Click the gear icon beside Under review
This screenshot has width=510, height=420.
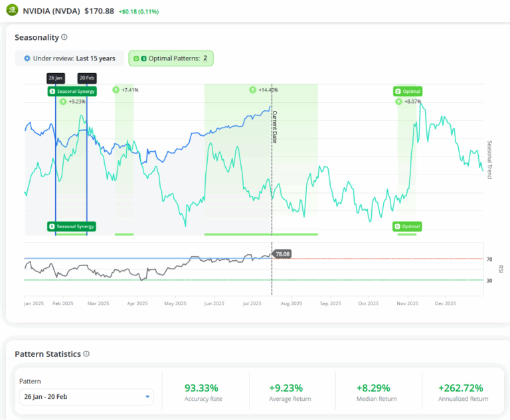pyautogui.click(x=27, y=58)
